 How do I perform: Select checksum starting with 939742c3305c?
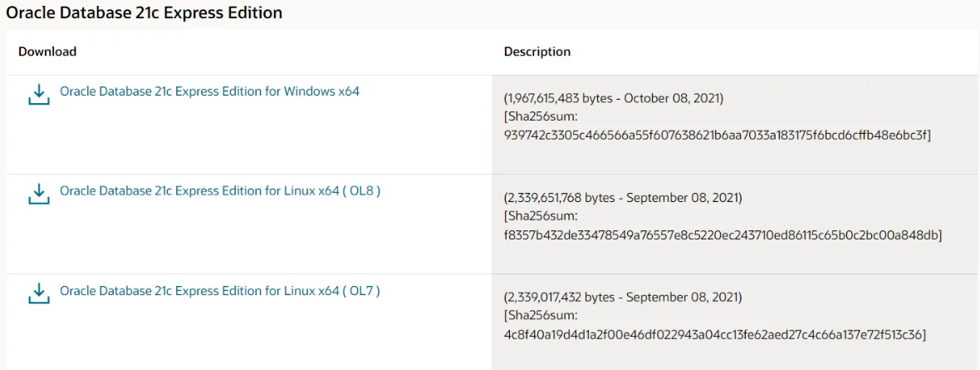[718, 135]
